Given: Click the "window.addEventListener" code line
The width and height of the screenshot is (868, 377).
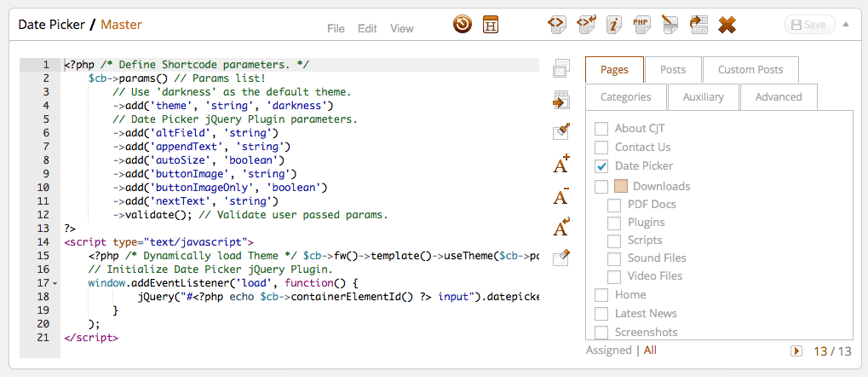Looking at the screenshot, I should click(224, 283).
